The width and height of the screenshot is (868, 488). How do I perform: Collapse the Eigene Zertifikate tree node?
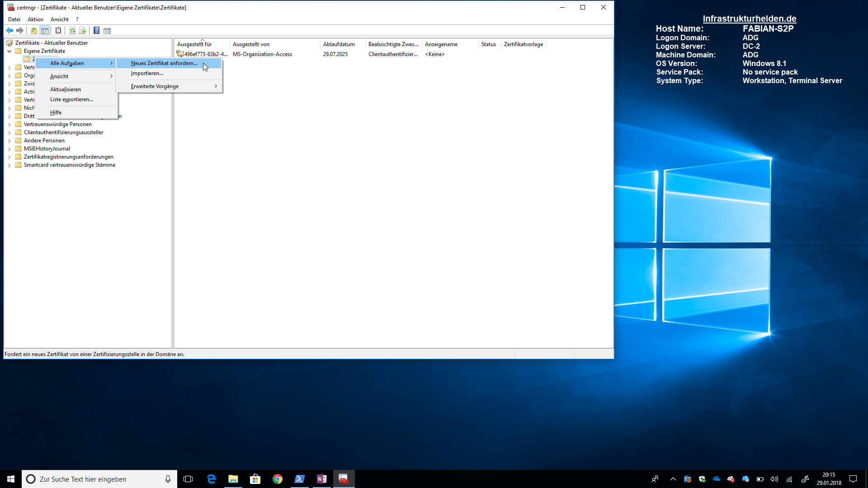tap(9, 51)
